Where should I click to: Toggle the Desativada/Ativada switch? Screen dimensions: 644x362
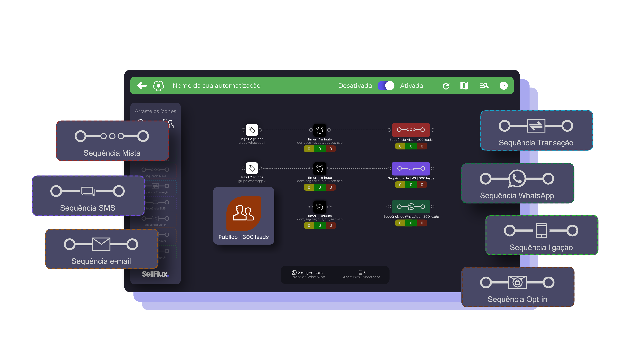click(x=386, y=86)
